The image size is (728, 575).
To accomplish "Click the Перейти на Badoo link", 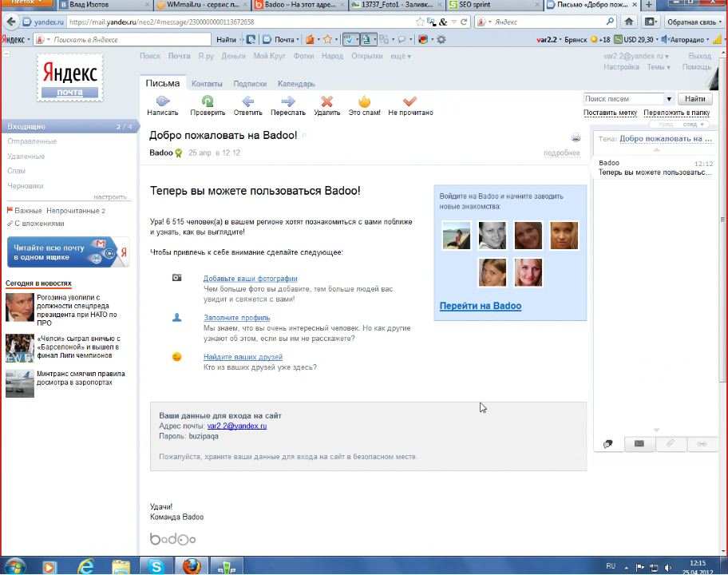I will click(481, 306).
